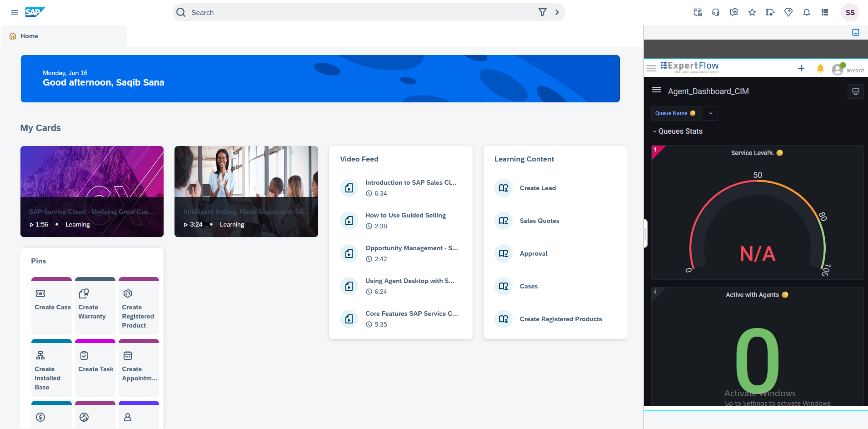This screenshot has width=868, height=429.
Task: Select the Home tab
Action: 29,36
